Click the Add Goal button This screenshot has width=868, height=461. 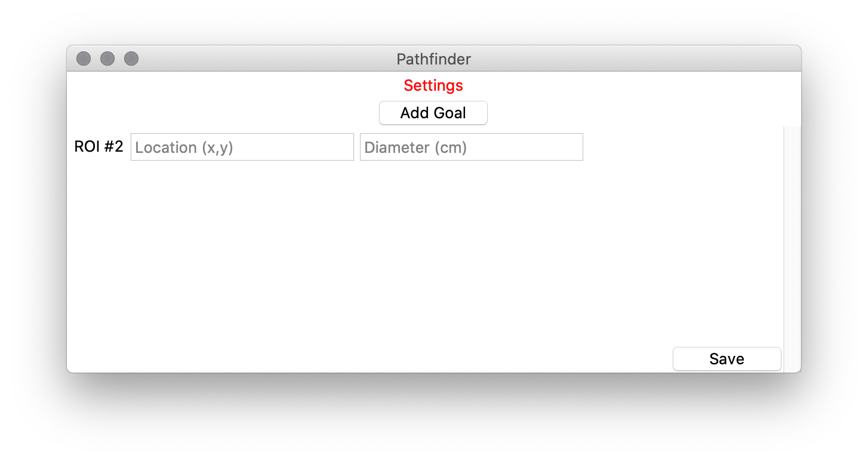click(x=433, y=113)
